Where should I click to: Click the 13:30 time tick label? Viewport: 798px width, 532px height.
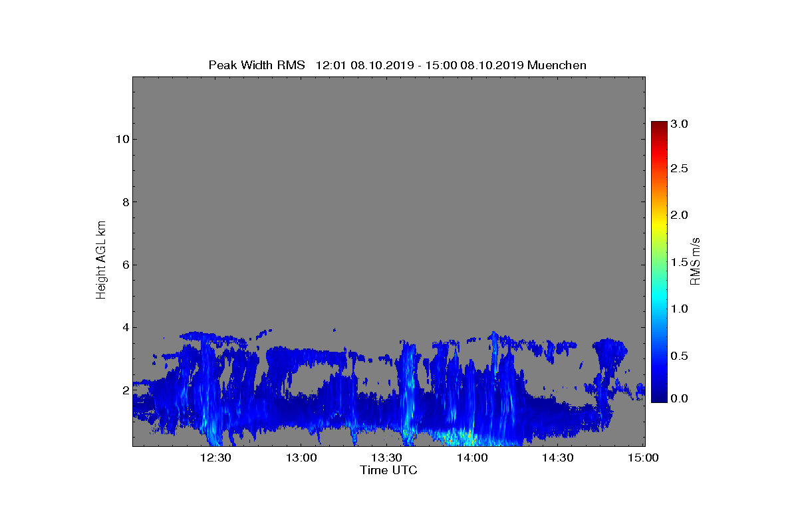(x=387, y=458)
